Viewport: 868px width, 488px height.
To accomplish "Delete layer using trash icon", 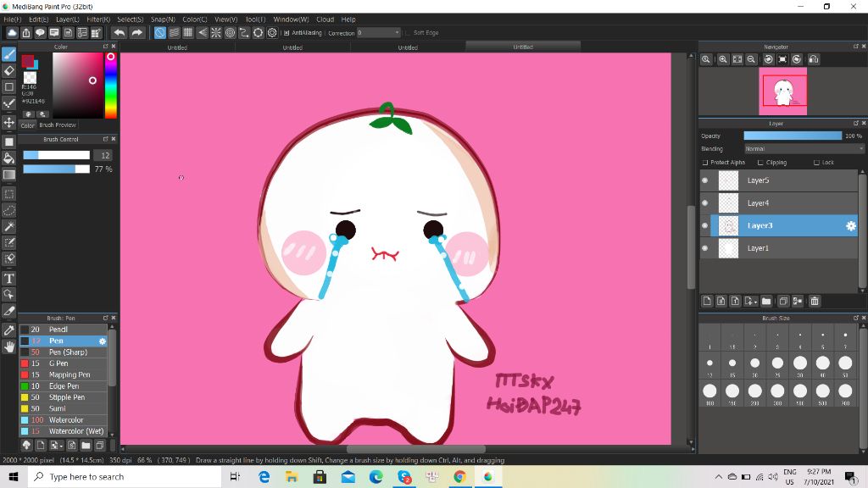I will tap(815, 301).
